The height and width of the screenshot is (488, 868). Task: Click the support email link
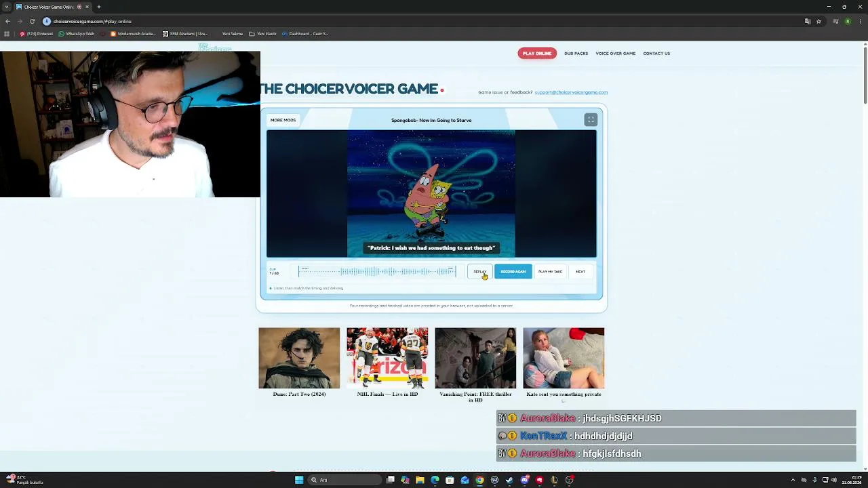point(571,92)
